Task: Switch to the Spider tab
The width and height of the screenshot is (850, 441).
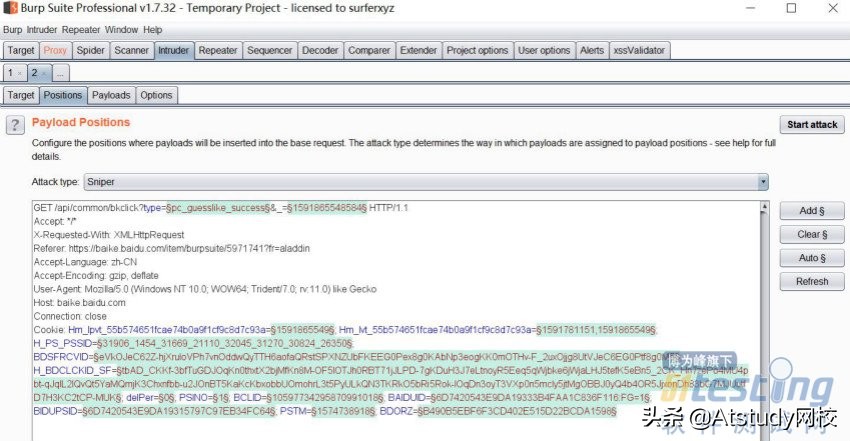Action: click(91, 50)
